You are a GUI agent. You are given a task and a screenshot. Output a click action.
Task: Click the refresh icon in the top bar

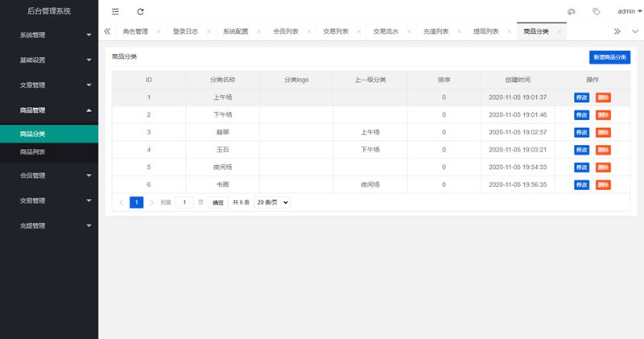coord(141,12)
